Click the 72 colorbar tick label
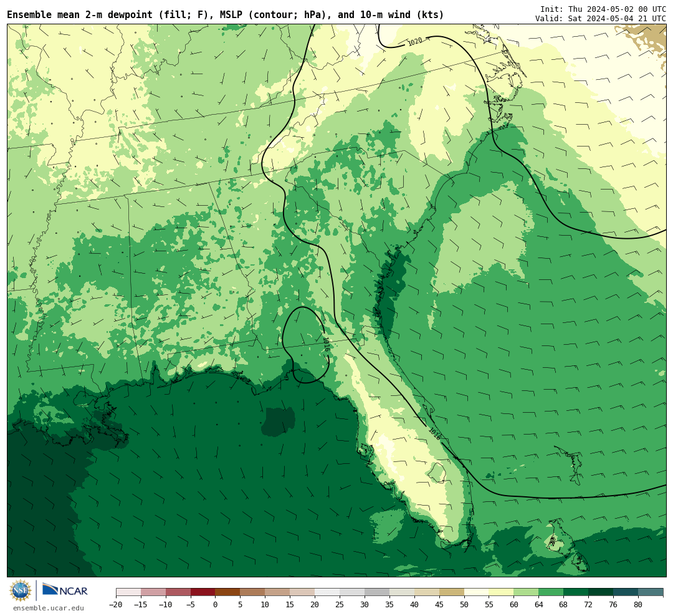This screenshot has height=616, width=673. (x=589, y=604)
